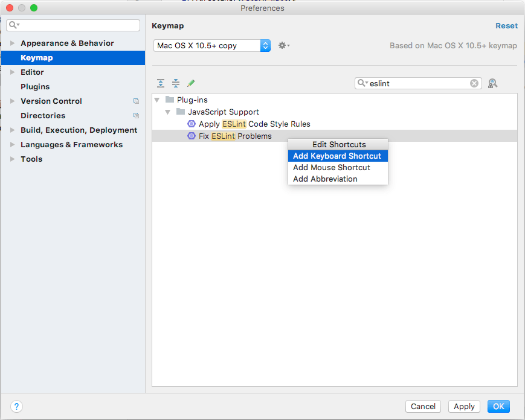Expand the Editor settings category
The height and width of the screenshot is (420, 525).
tap(13, 72)
